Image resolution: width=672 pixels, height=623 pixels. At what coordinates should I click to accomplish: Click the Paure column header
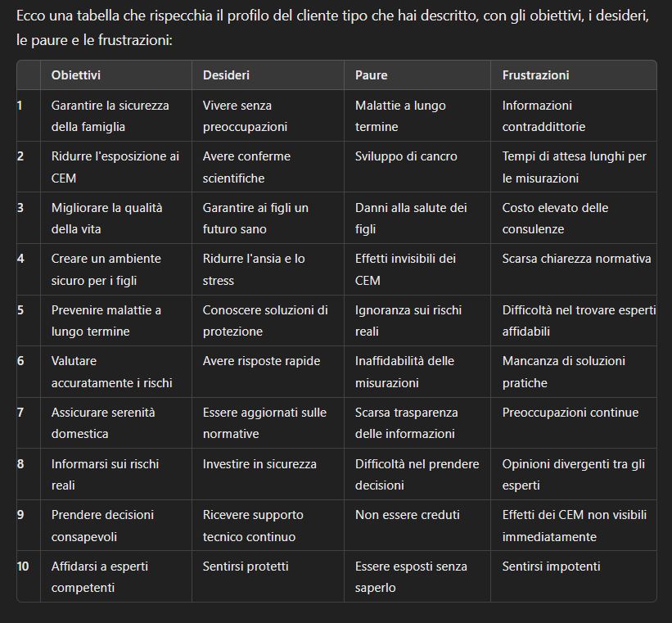tap(372, 74)
